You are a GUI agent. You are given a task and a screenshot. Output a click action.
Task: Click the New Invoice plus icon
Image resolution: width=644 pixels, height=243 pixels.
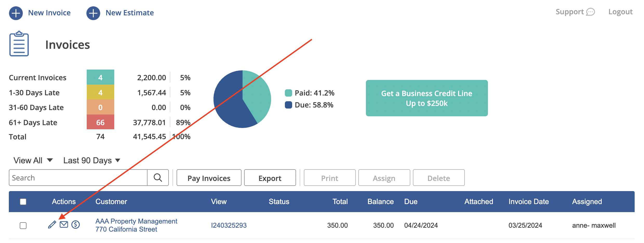coord(16,13)
